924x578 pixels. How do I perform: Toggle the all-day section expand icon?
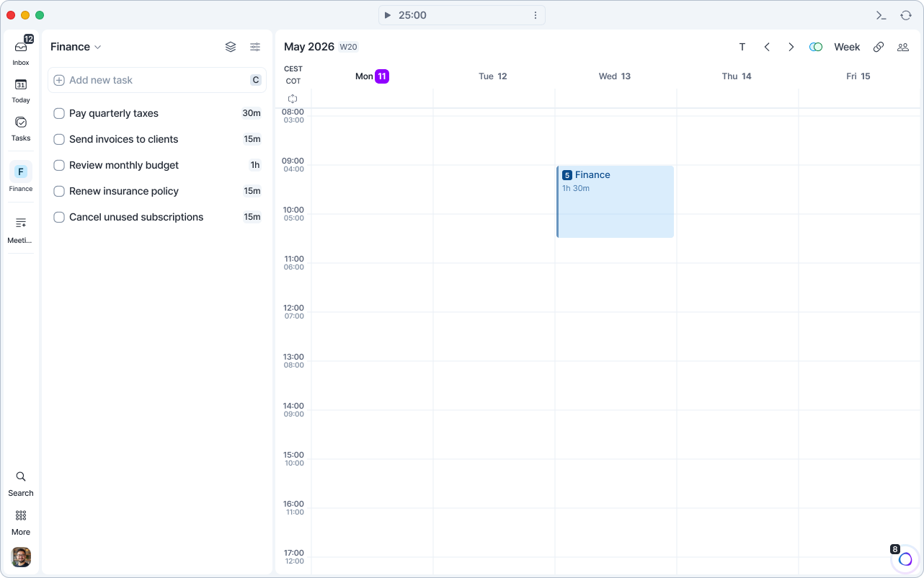[293, 99]
